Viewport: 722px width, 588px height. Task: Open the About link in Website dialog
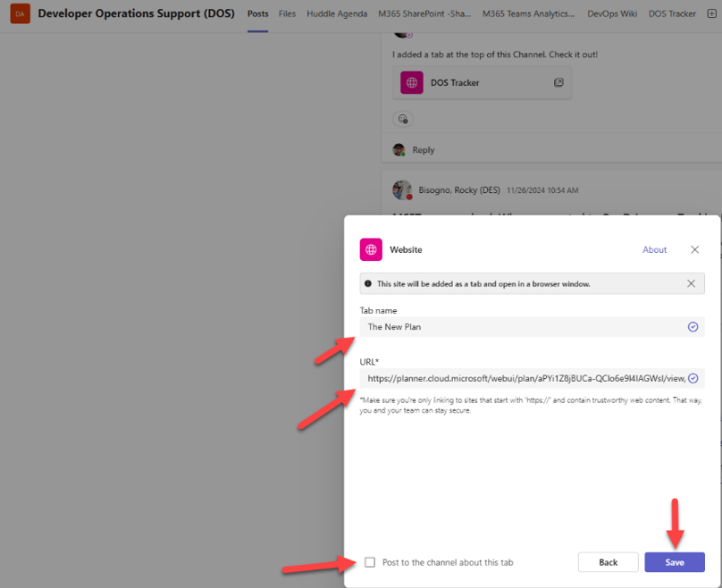click(x=654, y=249)
